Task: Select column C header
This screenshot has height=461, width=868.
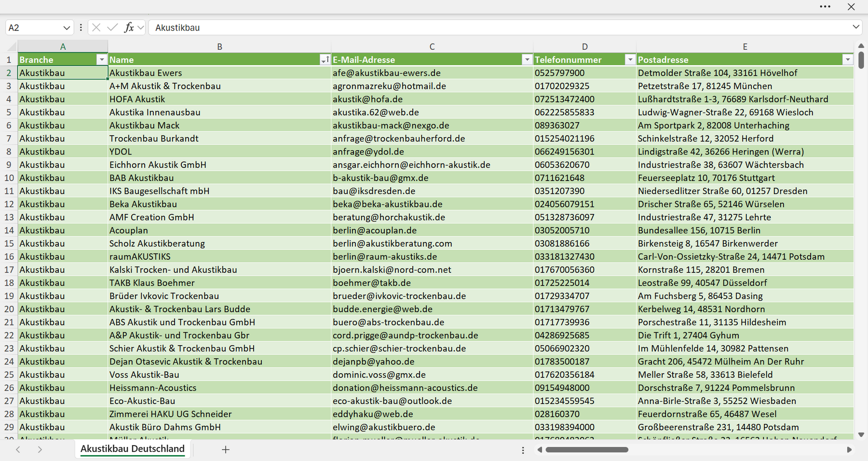Action: pyautogui.click(x=432, y=47)
